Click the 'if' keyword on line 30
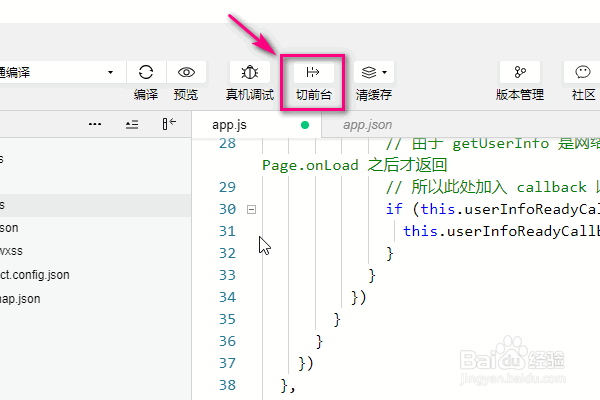Image resolution: width=600 pixels, height=400 pixels. (394, 209)
